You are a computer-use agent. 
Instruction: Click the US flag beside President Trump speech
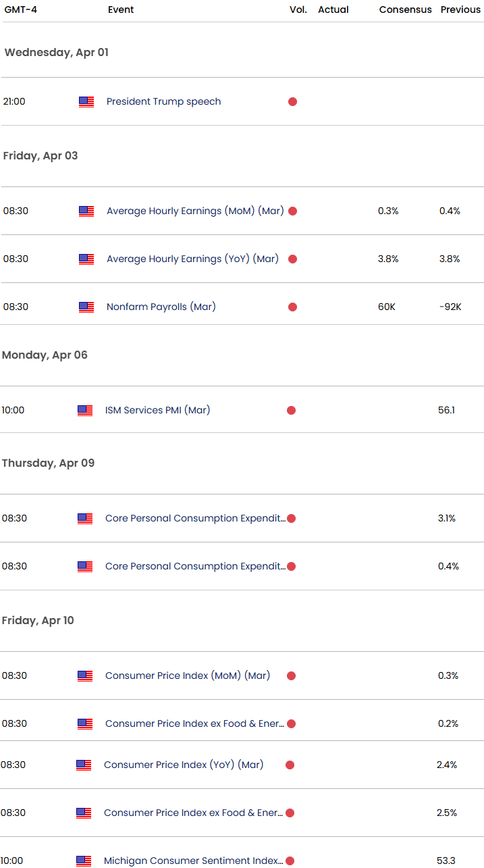86,102
